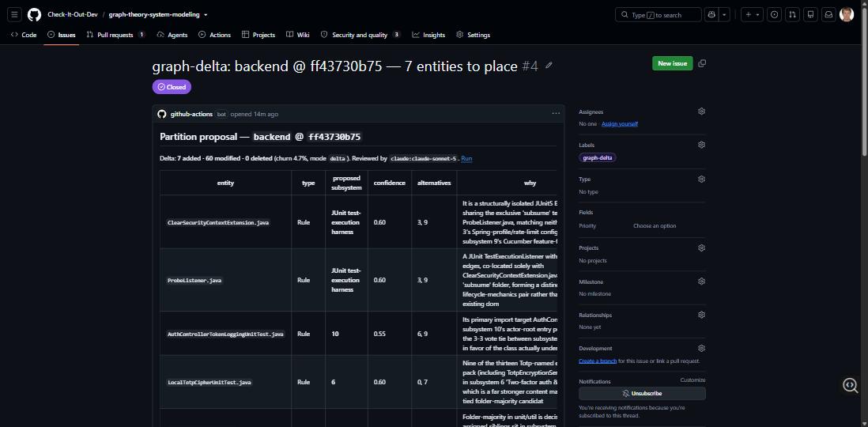
Task: Go to the GitHub homepage logo
Action: [x=34, y=14]
